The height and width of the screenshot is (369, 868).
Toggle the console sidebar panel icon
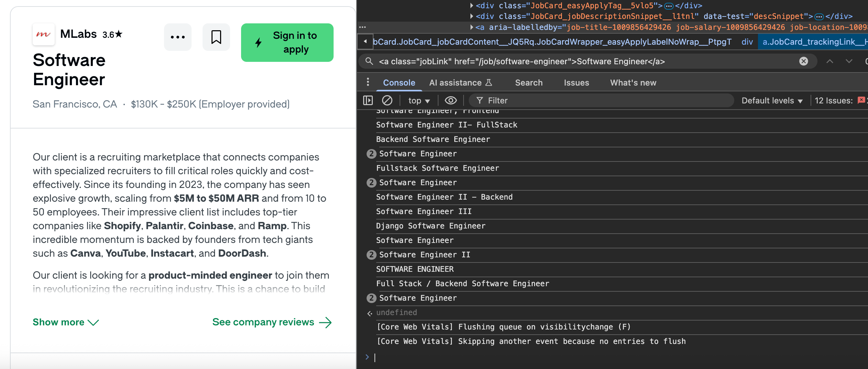tap(368, 100)
